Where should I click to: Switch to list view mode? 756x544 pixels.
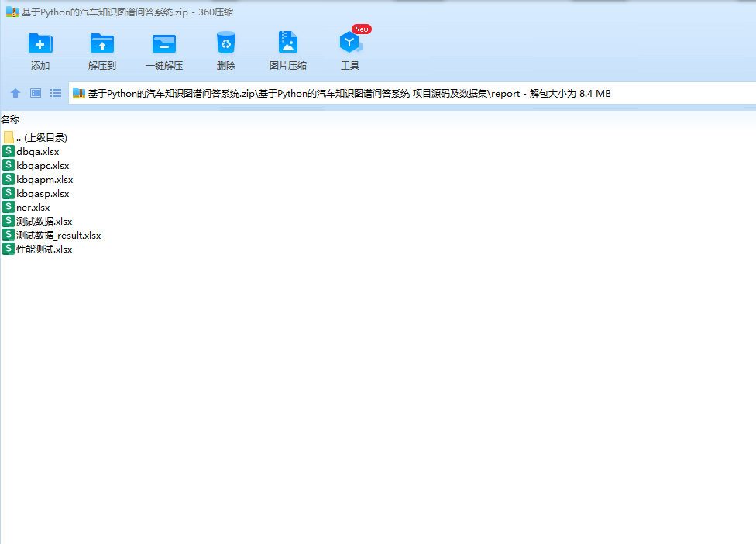click(x=56, y=93)
